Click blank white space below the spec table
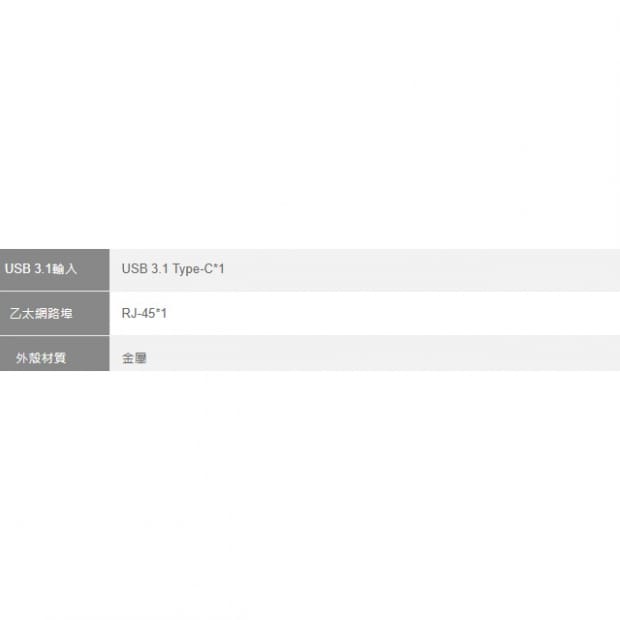The height and width of the screenshot is (620, 620). (310, 494)
